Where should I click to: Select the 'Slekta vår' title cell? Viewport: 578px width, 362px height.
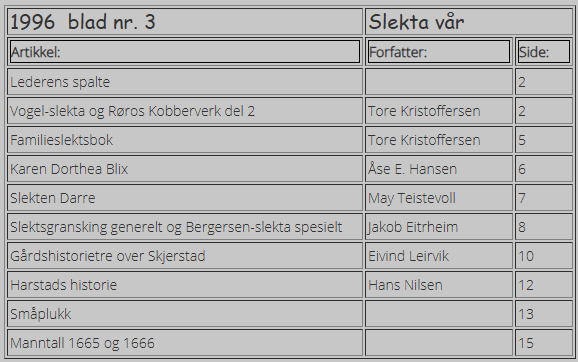tap(469, 22)
